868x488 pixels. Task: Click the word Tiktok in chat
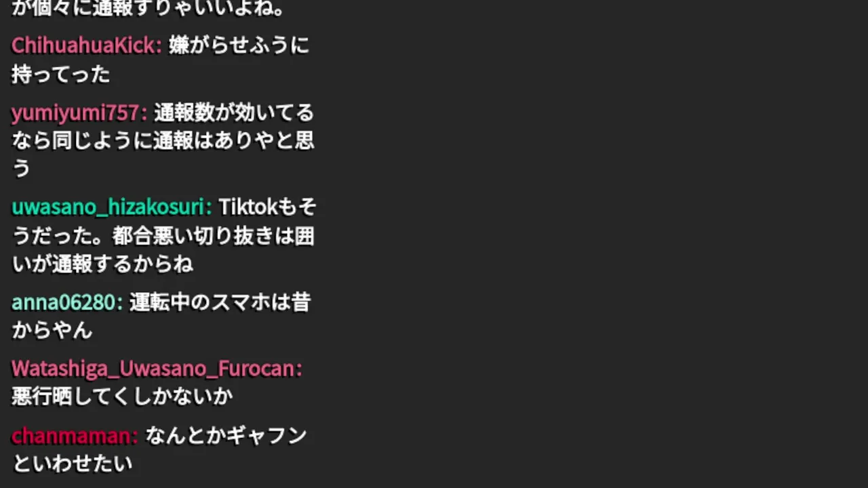(248, 207)
